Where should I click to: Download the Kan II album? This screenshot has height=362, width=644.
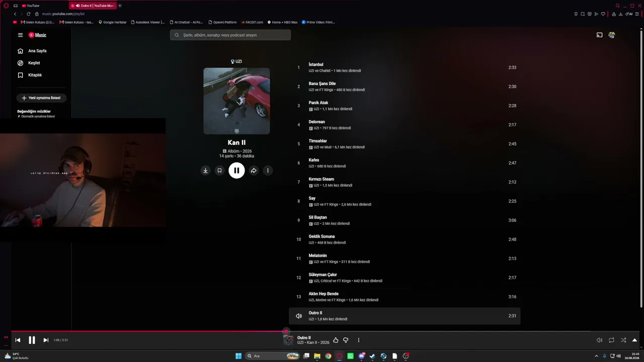205,170
